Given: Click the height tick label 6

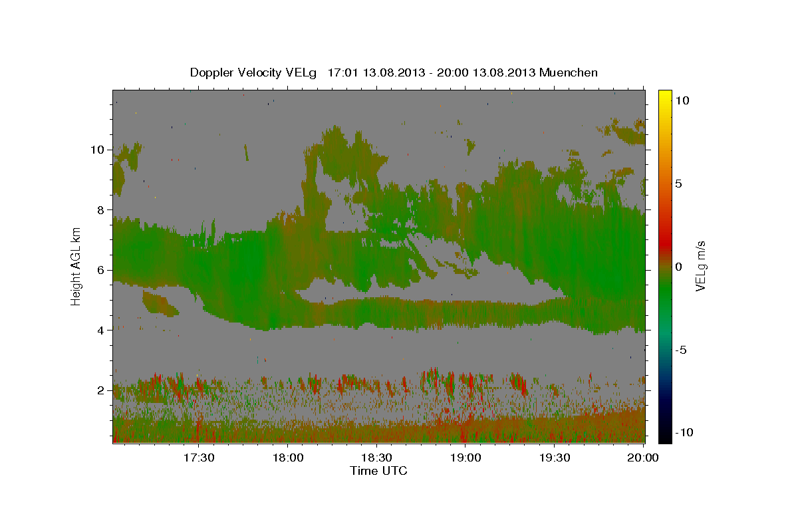Looking at the screenshot, I should click(101, 270).
